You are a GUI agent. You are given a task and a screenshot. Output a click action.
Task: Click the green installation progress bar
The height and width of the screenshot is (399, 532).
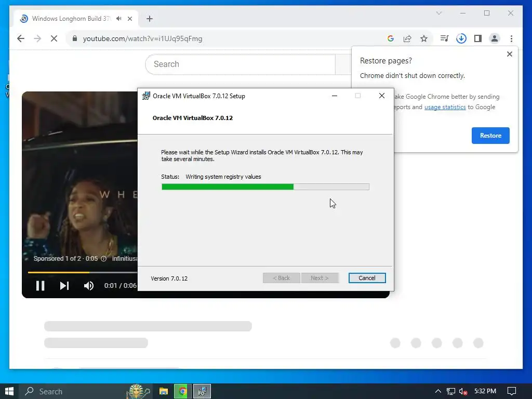pyautogui.click(x=228, y=187)
